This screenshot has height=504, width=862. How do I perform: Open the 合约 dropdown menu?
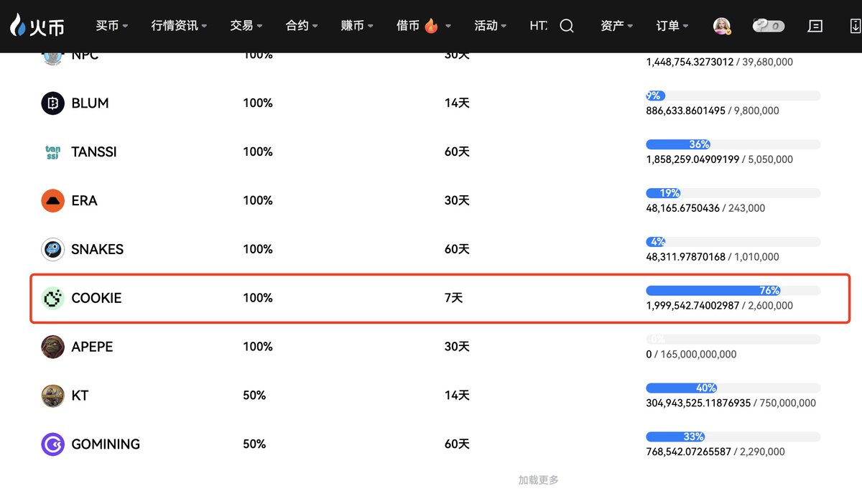[302, 26]
